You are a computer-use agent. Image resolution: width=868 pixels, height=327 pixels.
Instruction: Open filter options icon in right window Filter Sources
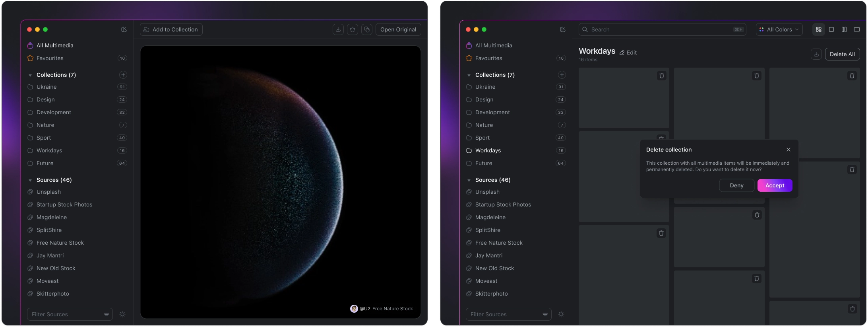[545, 314]
